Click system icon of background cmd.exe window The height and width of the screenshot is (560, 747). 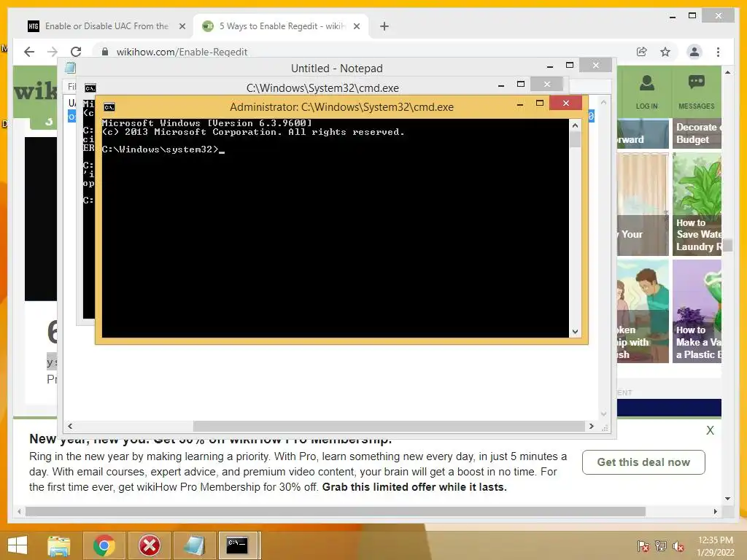90,88
